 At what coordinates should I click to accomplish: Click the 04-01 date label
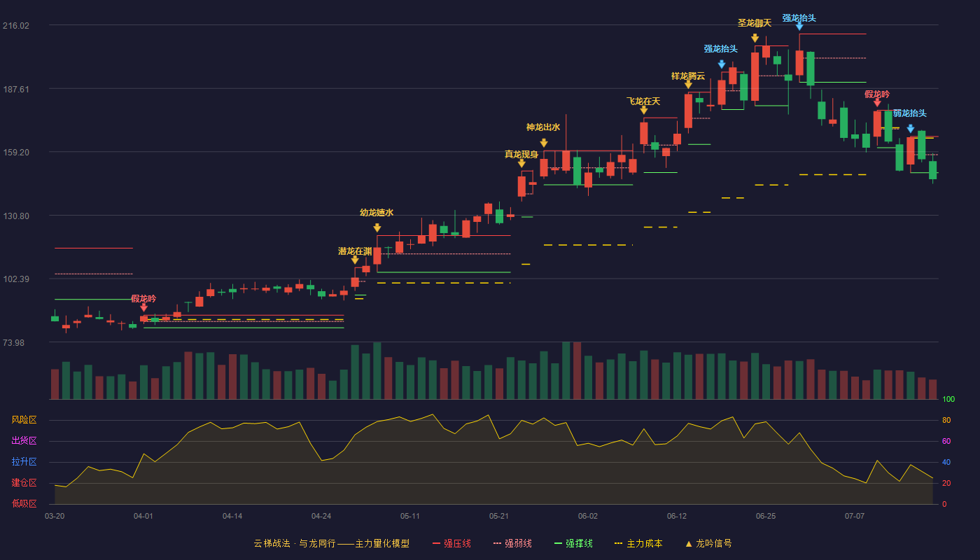tap(143, 516)
